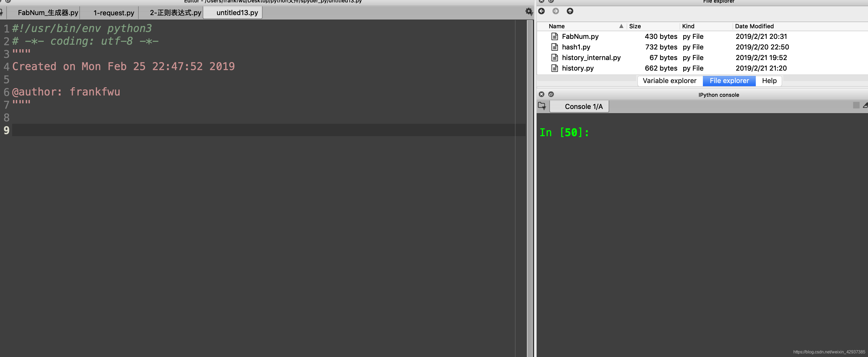Select FabNum.py in file list
This screenshot has width=868, height=357.
click(x=580, y=36)
